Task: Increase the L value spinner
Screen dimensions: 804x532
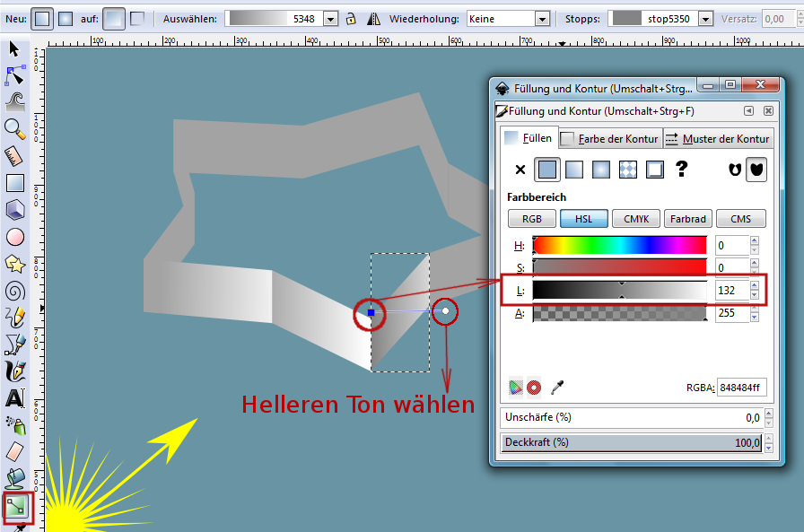Action: pyautogui.click(x=755, y=285)
